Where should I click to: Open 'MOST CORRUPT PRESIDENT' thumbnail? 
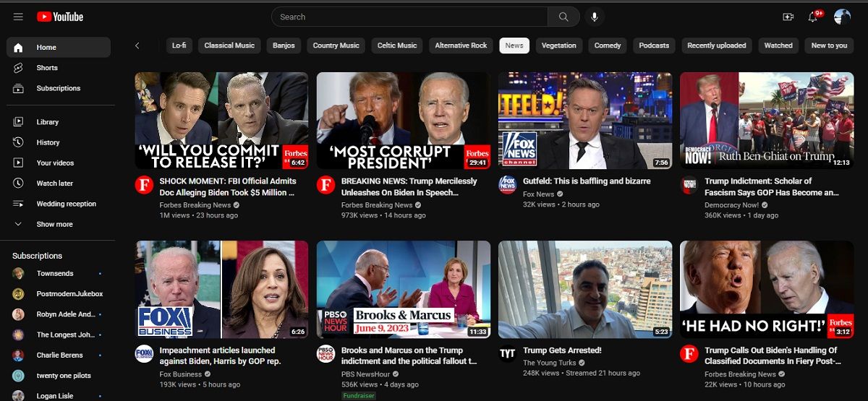coord(403,121)
